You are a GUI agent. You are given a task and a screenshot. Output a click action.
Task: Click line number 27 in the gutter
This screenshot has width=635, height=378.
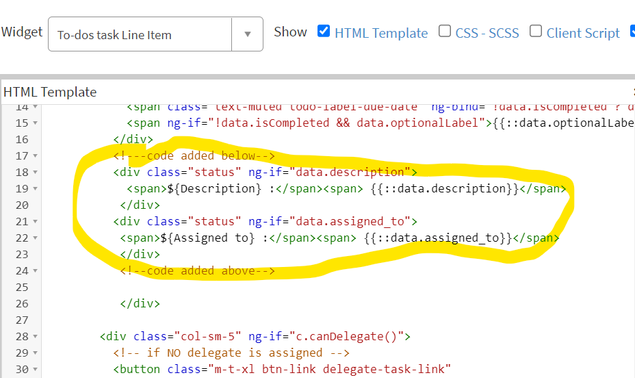point(22,320)
